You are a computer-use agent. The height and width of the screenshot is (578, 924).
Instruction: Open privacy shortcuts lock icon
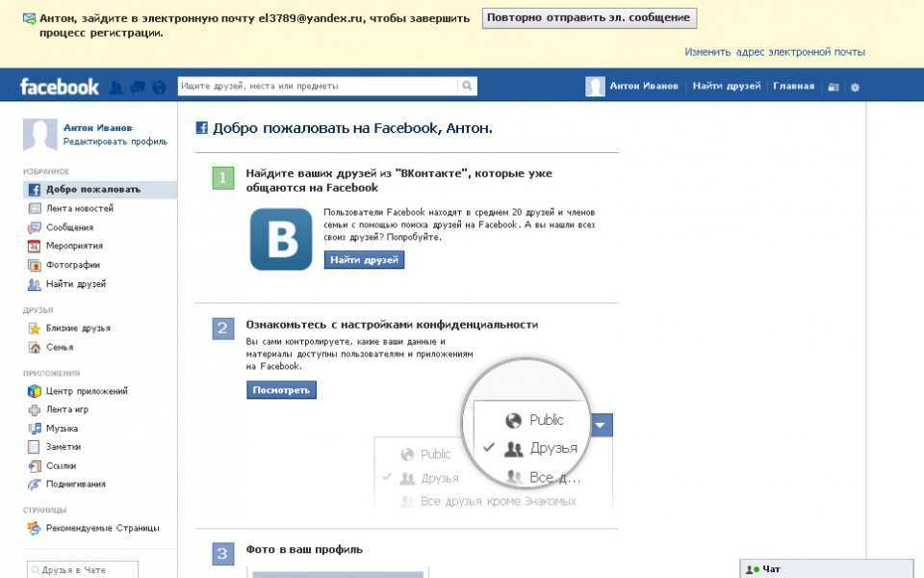[x=833, y=87]
